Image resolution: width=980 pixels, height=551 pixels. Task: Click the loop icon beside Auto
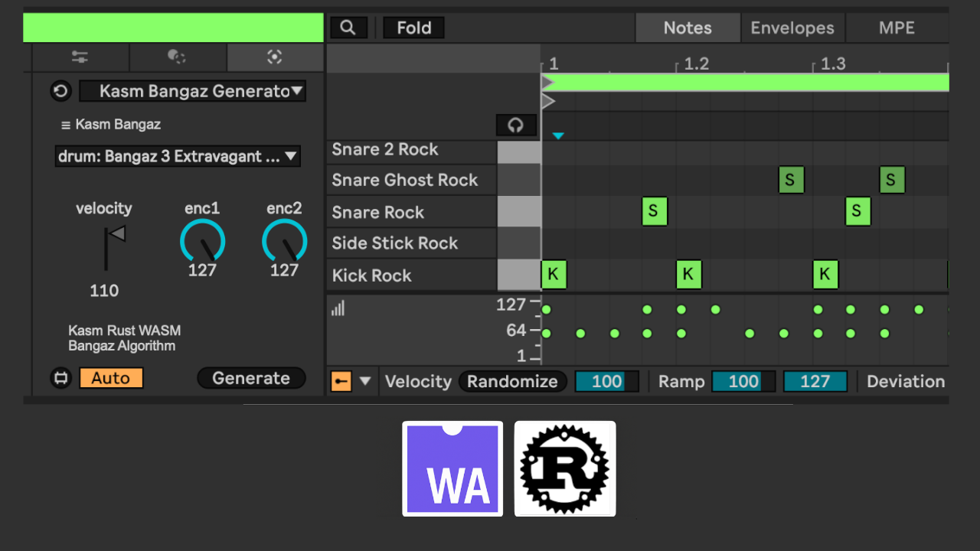click(60, 378)
